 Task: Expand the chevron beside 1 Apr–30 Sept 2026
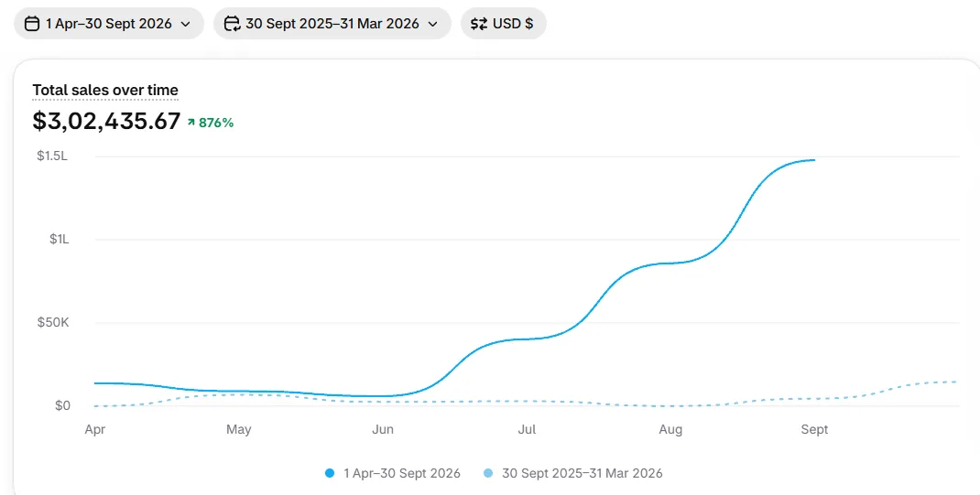tap(186, 25)
